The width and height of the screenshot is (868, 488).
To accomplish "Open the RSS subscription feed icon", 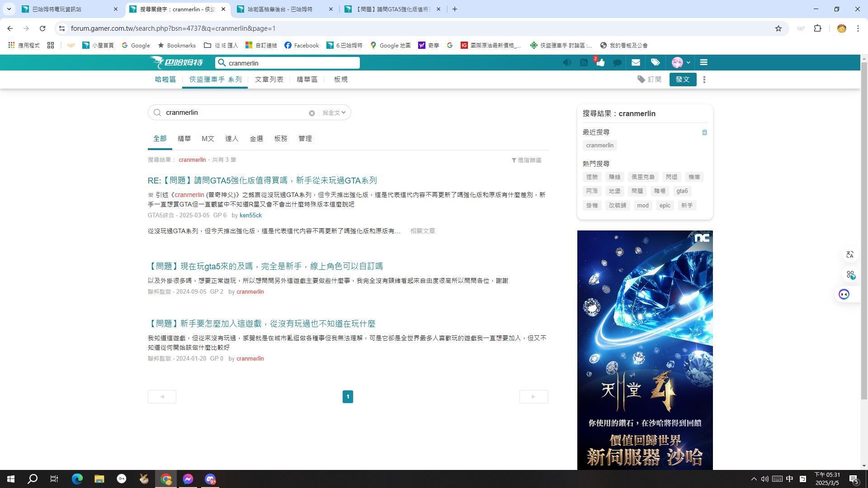I will point(584,63).
